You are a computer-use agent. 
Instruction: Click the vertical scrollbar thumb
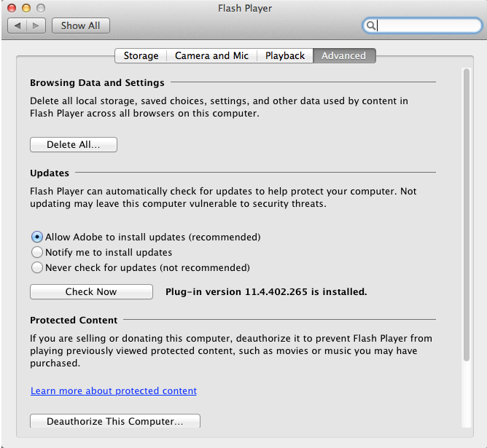click(x=466, y=215)
